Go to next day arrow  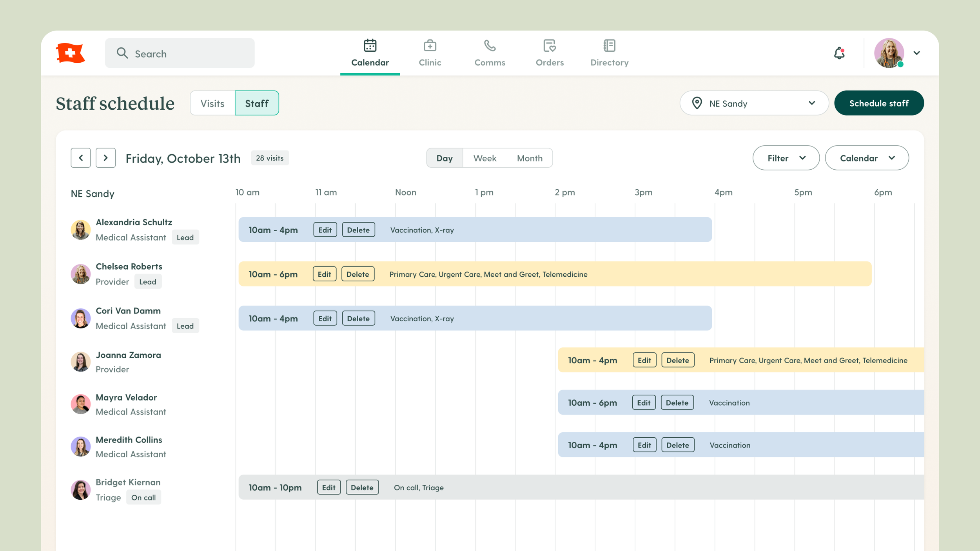pos(105,158)
